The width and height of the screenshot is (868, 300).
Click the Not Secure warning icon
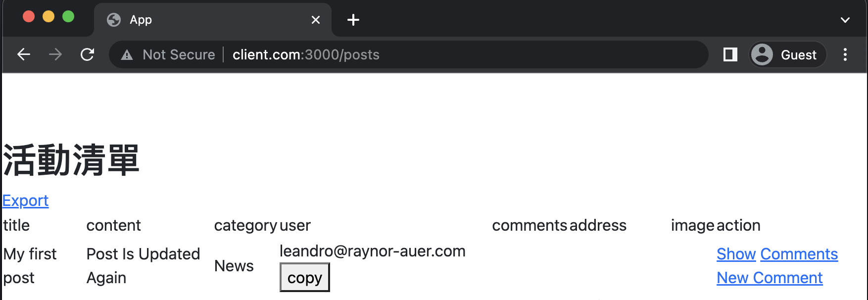127,55
